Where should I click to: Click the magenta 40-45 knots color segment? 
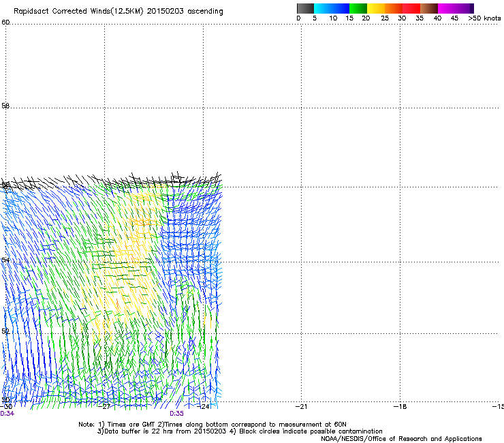point(447,8)
